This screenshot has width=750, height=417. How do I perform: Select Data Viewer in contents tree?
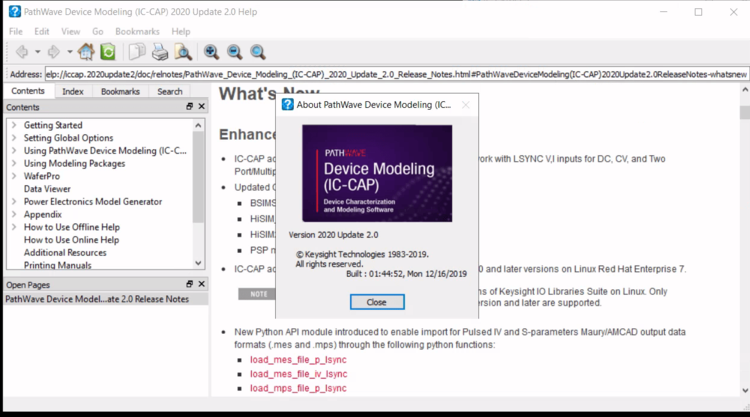(47, 188)
